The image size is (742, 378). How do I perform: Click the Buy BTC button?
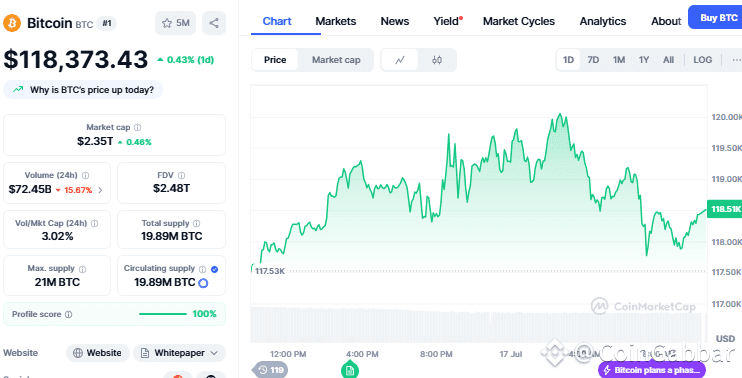tap(716, 18)
